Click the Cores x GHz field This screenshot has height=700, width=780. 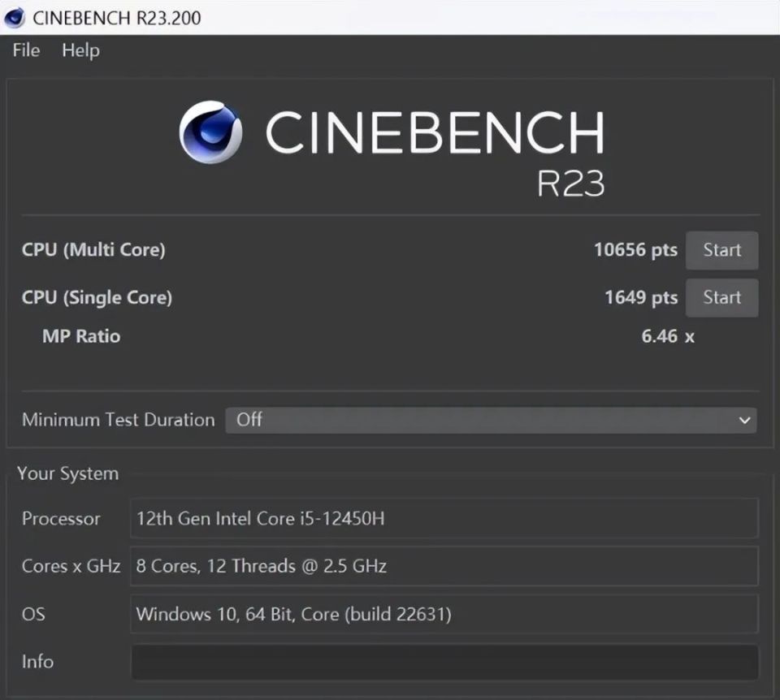(444, 566)
